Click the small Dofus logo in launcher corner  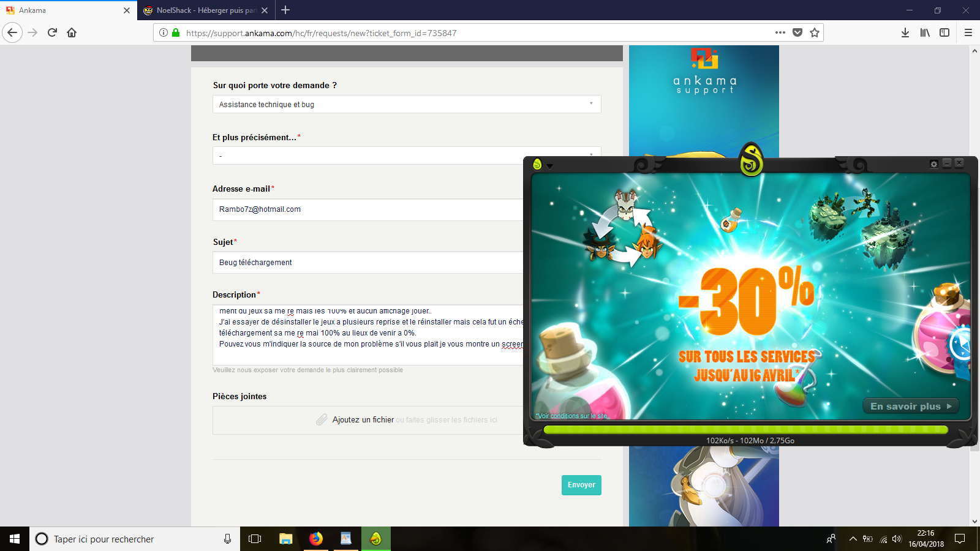tap(537, 164)
